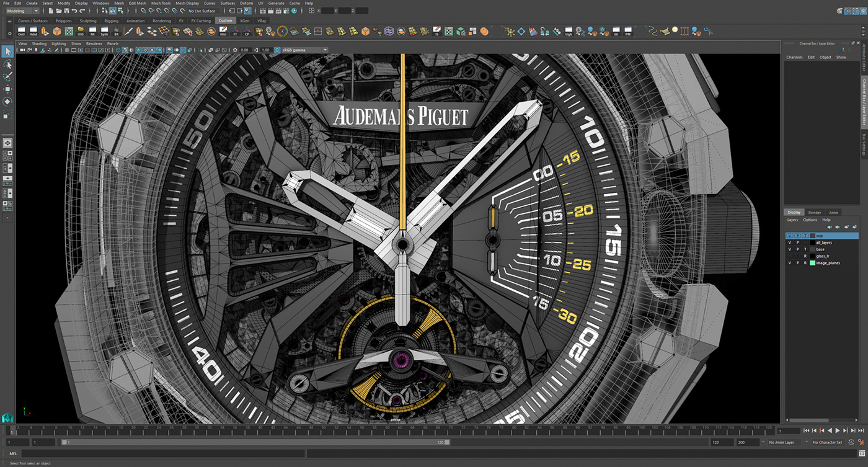Click the No Live Surface button
Screen dimensions: 868x467
(x=203, y=11)
